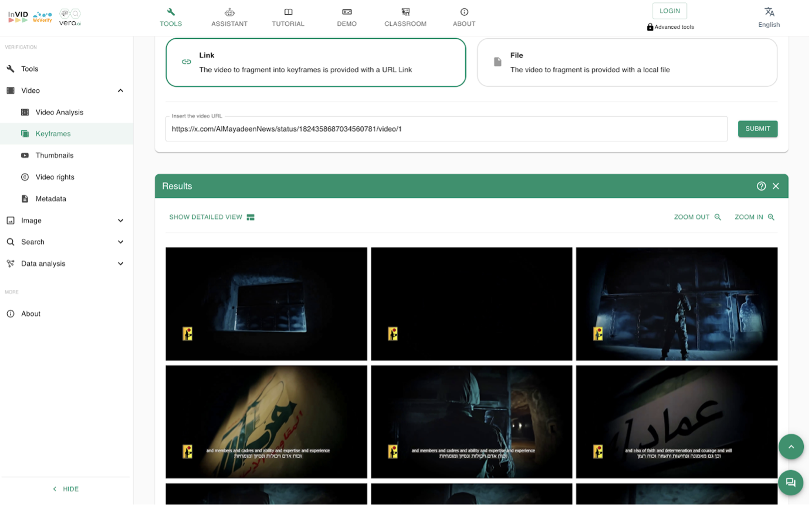Open Metadata in sidebar
Image resolution: width=812 pixels, height=507 pixels.
pyautogui.click(x=67, y=199)
